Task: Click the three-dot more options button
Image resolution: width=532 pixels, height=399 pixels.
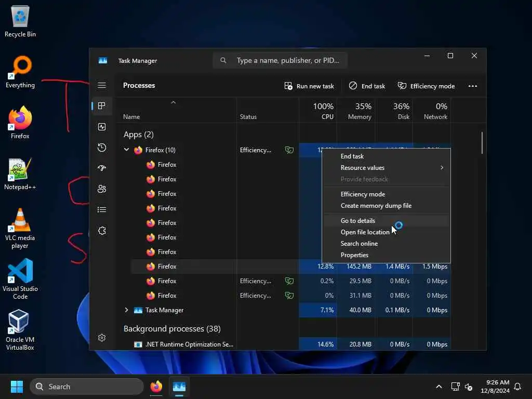Action: [x=473, y=86]
